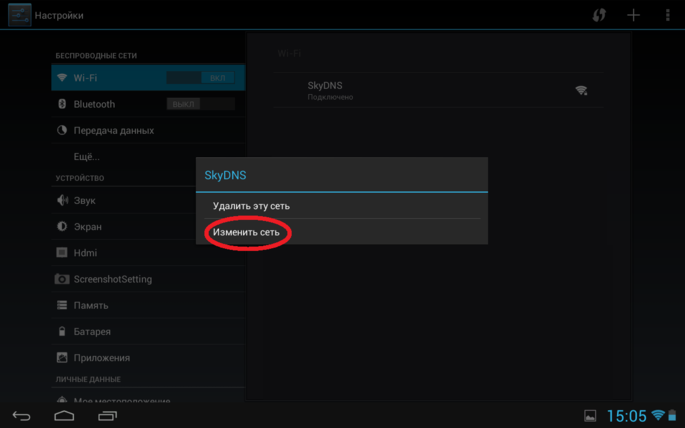Image resolution: width=685 pixels, height=428 pixels.
Task: Tap the Settings app icon in top bar
Action: pyautogui.click(x=19, y=15)
